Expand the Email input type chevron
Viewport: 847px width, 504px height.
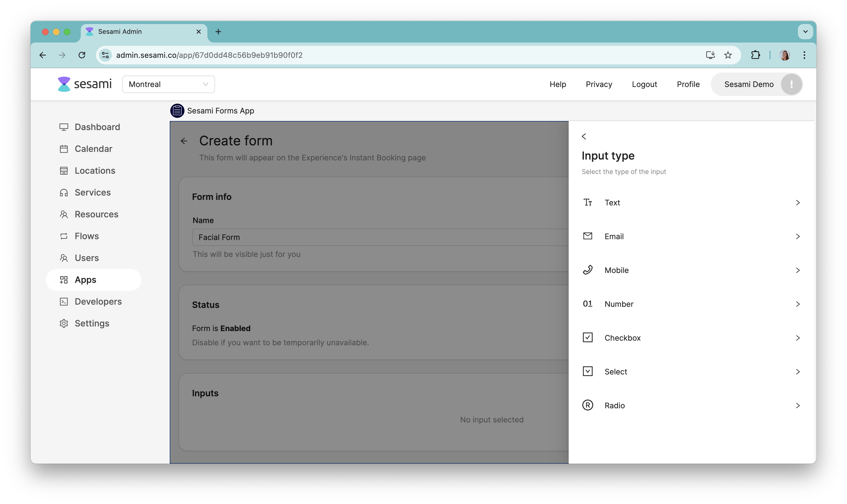point(798,236)
